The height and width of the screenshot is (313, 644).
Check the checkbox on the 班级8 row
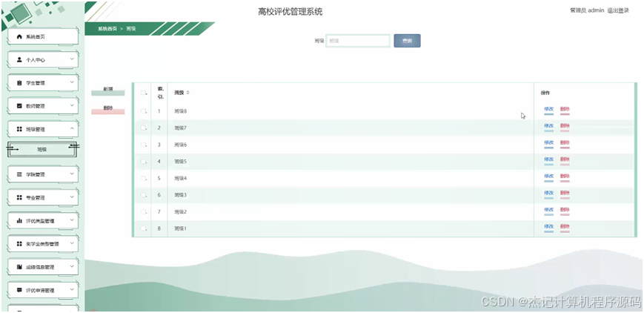pos(143,111)
